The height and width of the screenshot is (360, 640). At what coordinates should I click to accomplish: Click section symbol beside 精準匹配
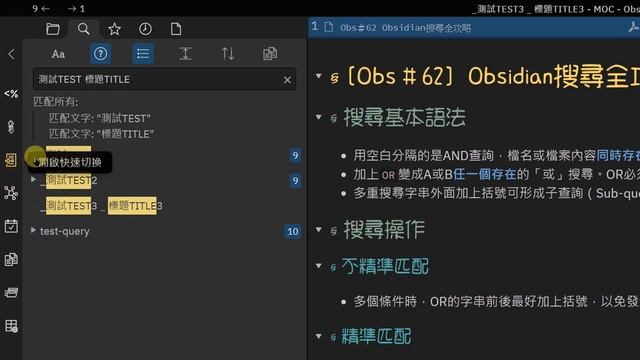(x=334, y=338)
